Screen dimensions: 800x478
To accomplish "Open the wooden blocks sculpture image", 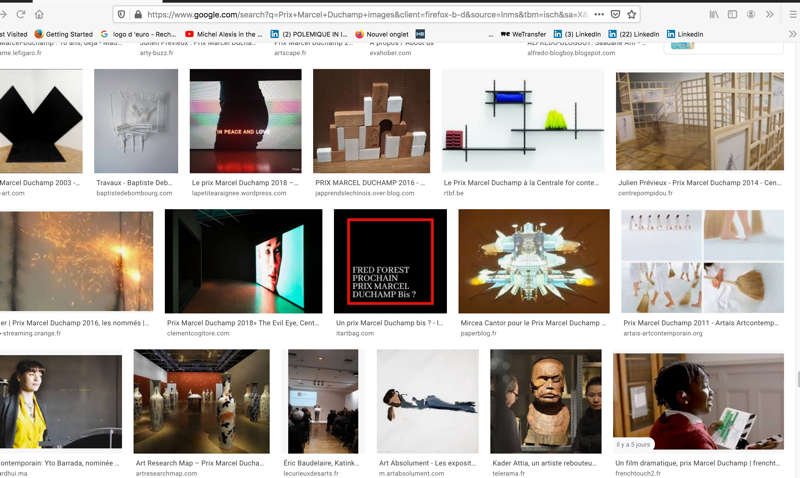I will click(371, 120).
